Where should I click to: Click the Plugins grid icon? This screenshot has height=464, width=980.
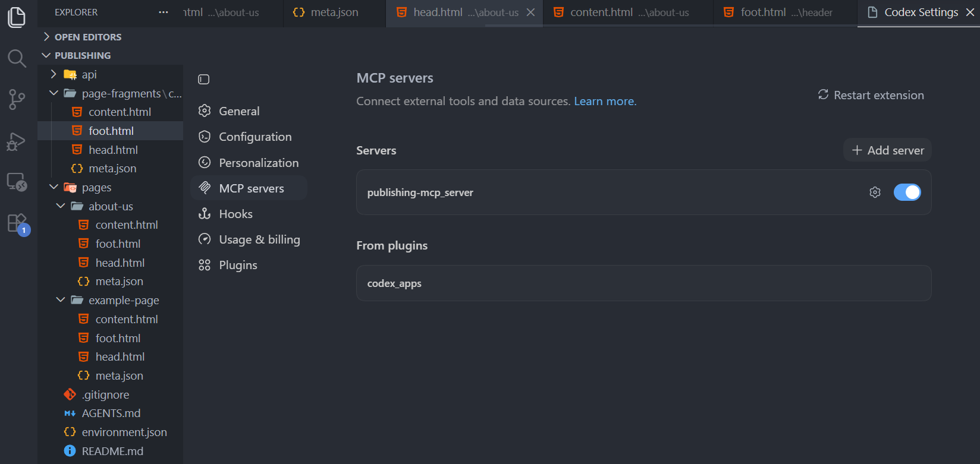pyautogui.click(x=205, y=265)
